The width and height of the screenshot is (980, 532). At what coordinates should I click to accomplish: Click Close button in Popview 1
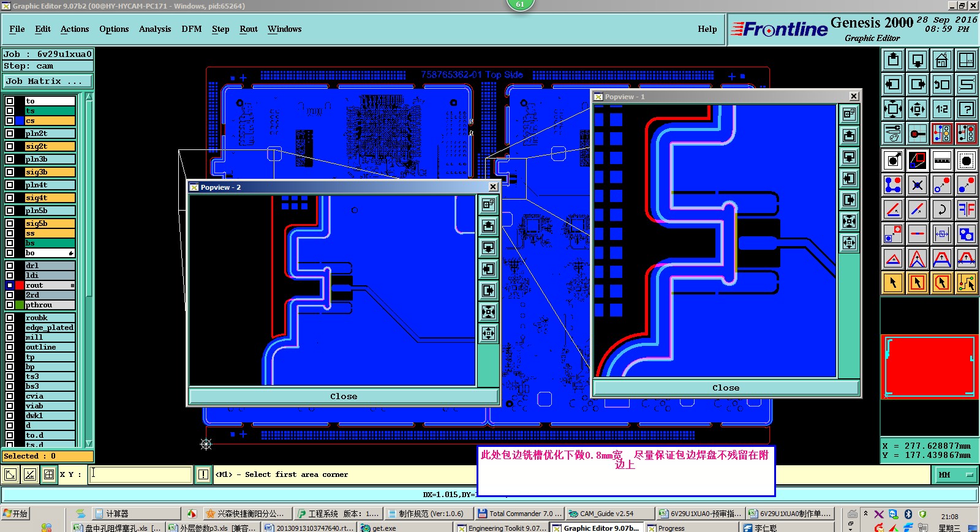tap(726, 388)
